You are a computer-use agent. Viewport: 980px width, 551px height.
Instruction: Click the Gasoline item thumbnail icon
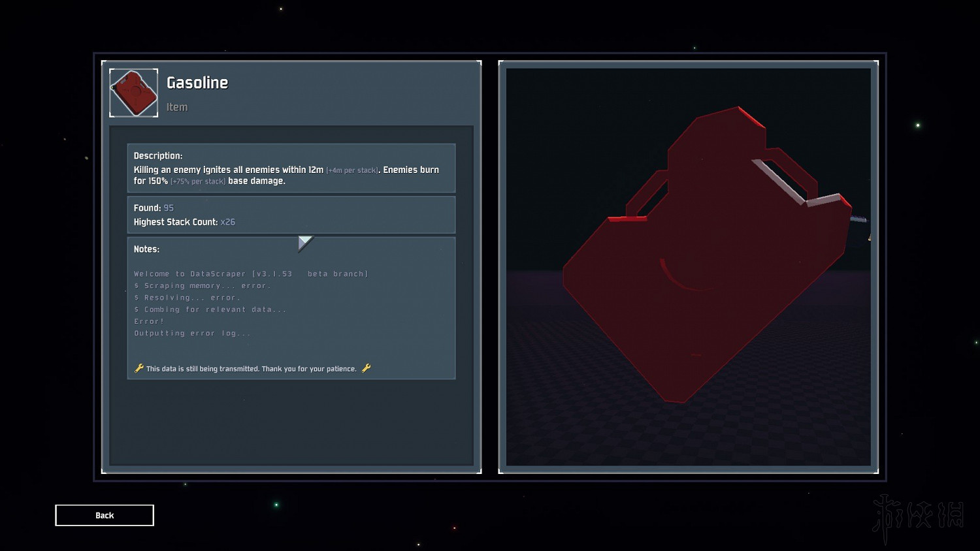pyautogui.click(x=133, y=93)
